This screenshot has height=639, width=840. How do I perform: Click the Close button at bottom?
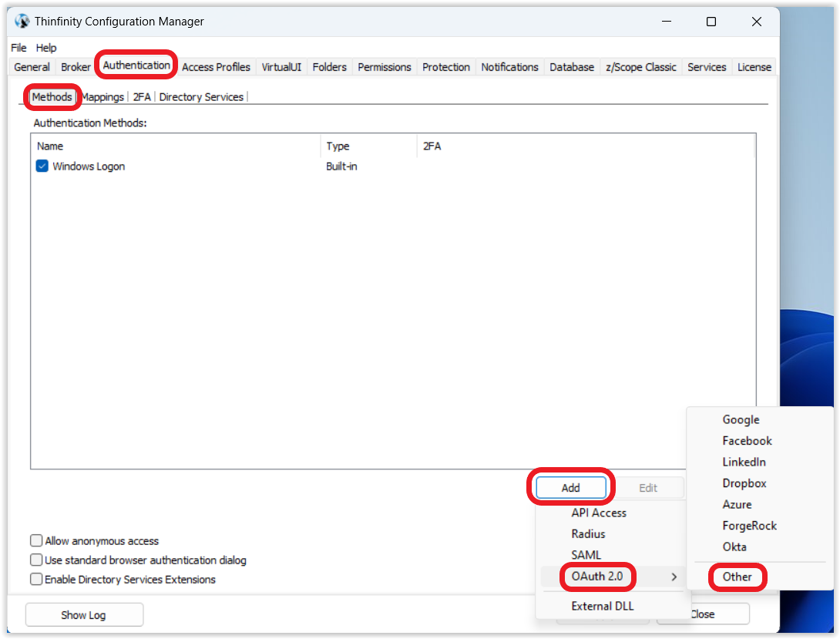coord(703,614)
